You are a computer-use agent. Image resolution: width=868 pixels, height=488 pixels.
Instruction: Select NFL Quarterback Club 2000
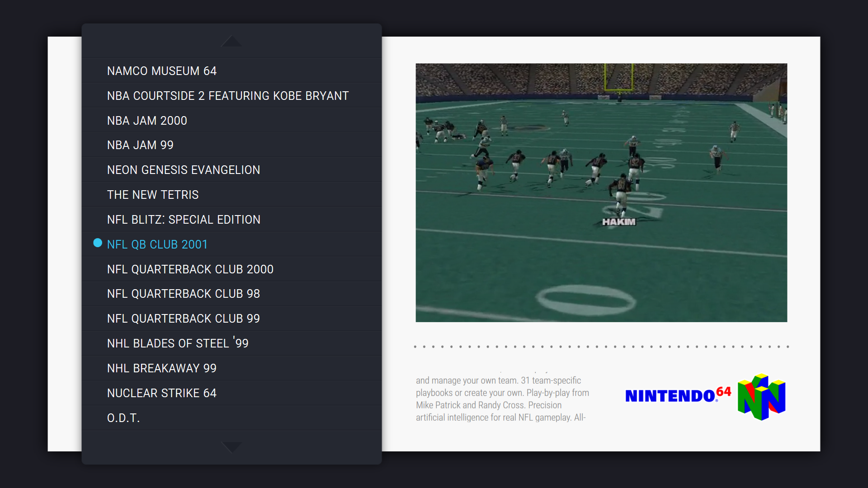231,269
